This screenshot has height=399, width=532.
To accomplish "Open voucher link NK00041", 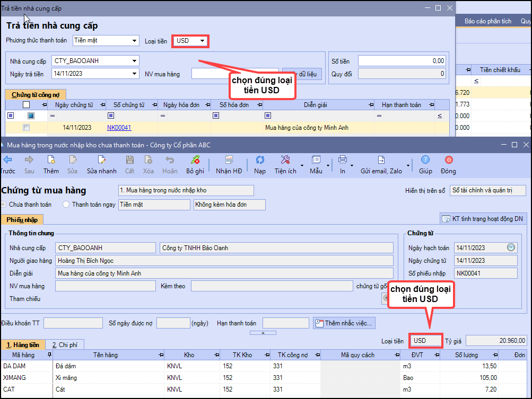I will [x=119, y=128].
